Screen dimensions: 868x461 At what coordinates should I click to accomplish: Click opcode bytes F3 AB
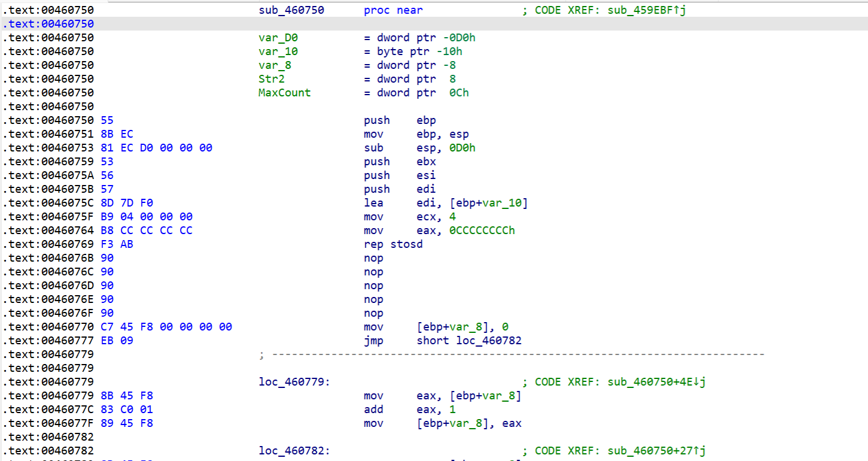point(117,244)
